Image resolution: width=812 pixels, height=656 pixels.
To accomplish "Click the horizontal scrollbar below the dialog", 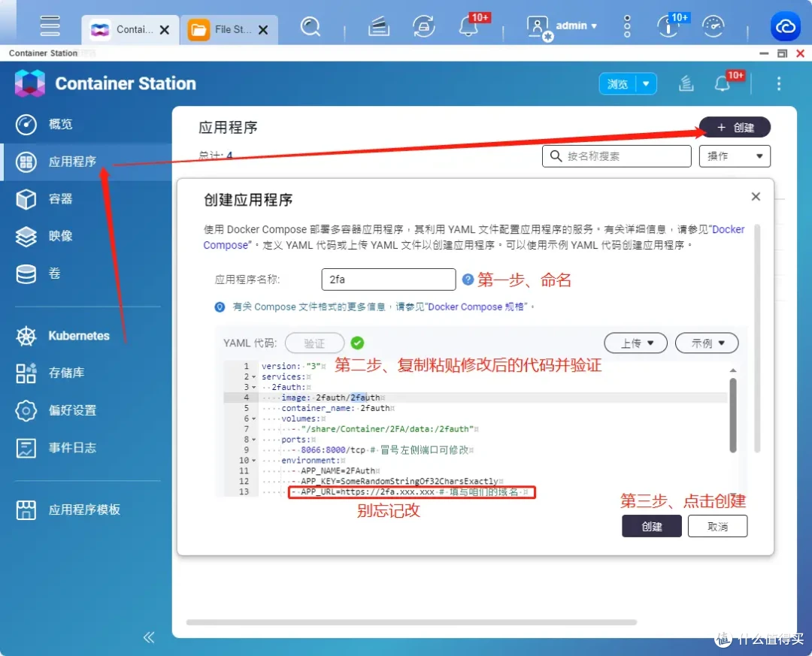I will [411, 622].
